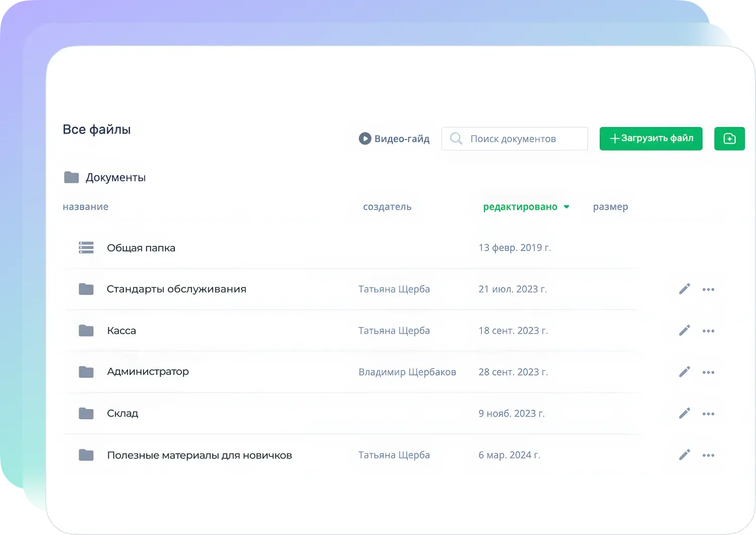The height and width of the screenshot is (535, 756).
Task: Click the Полезные материалы для новичков folder icon
Action: click(86, 455)
